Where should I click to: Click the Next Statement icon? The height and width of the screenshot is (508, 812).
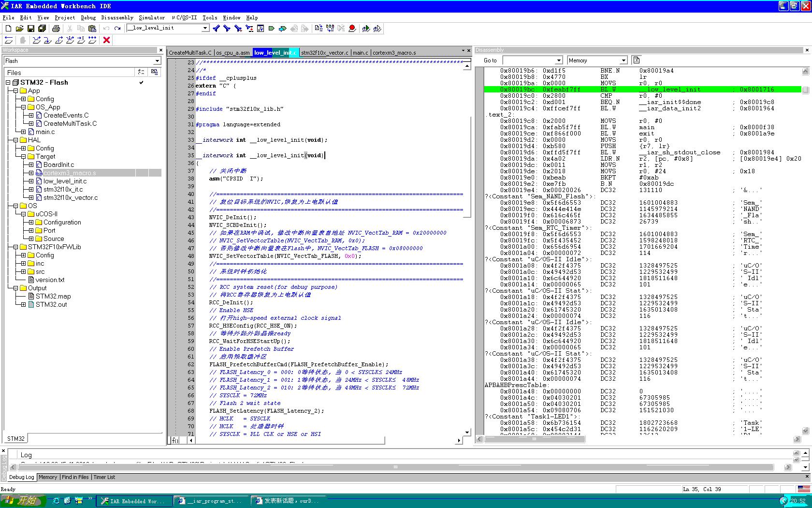70,40
